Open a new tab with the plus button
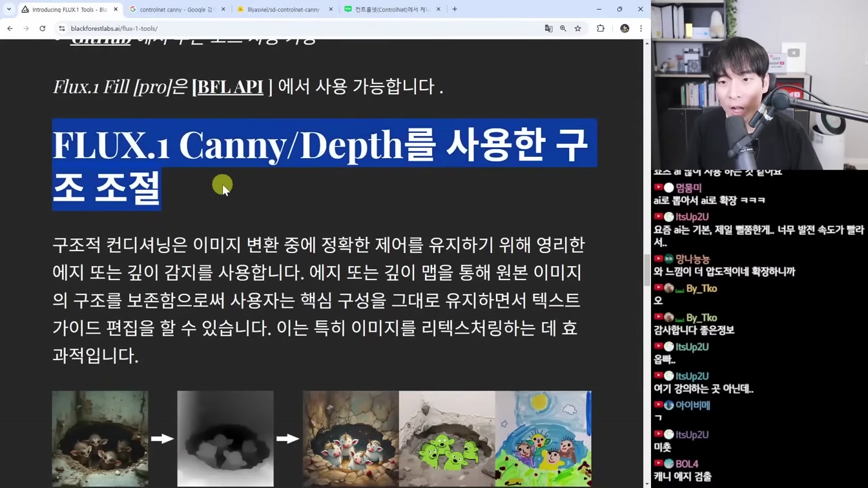This screenshot has height=488, width=868. [x=455, y=9]
